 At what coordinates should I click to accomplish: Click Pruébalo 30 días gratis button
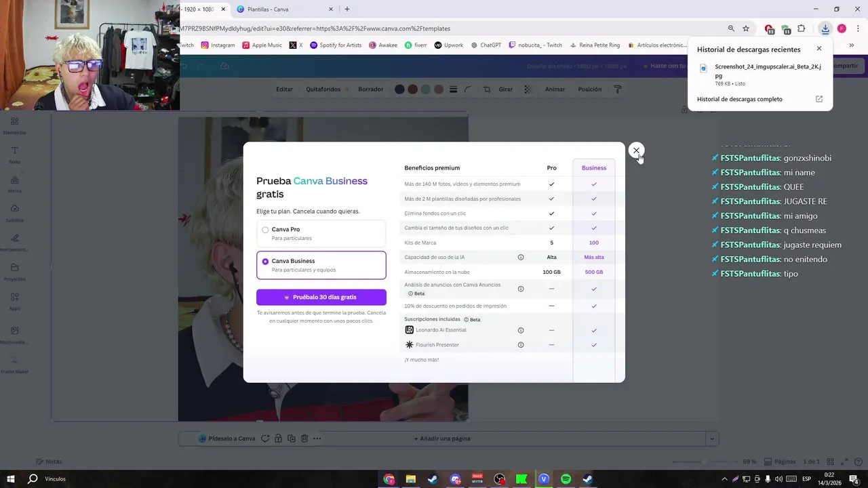(321, 297)
